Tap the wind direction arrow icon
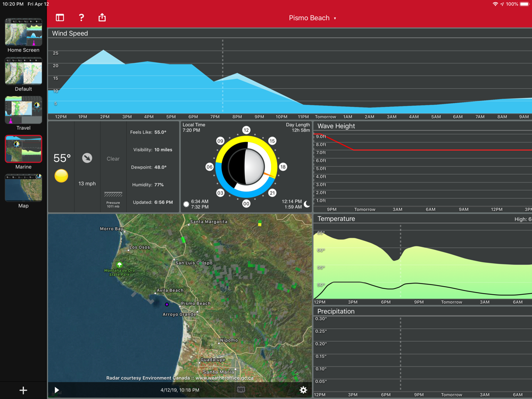532x399 pixels. click(87, 158)
